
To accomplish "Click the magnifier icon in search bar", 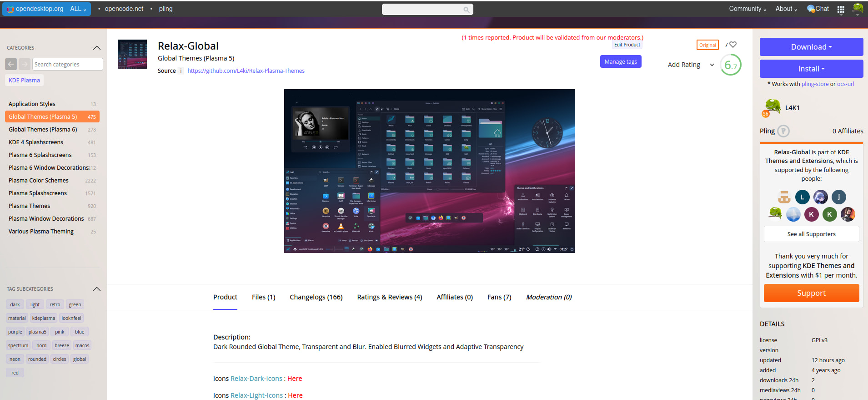I will 466,10.
